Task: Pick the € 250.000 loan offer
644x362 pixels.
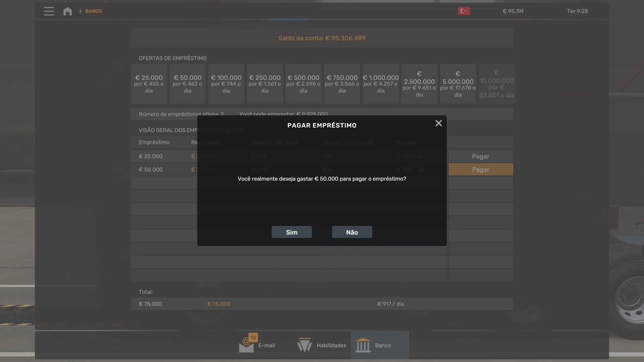Action: coord(265,84)
